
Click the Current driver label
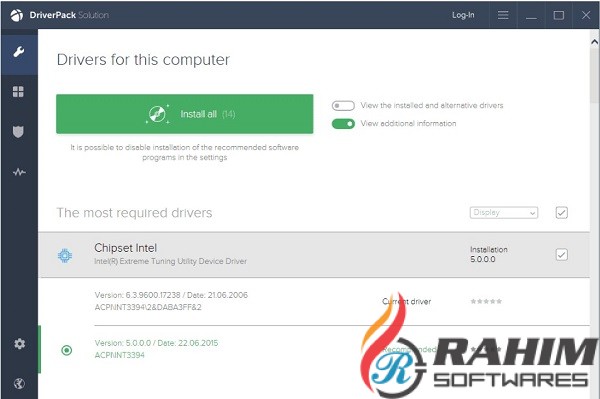click(406, 301)
